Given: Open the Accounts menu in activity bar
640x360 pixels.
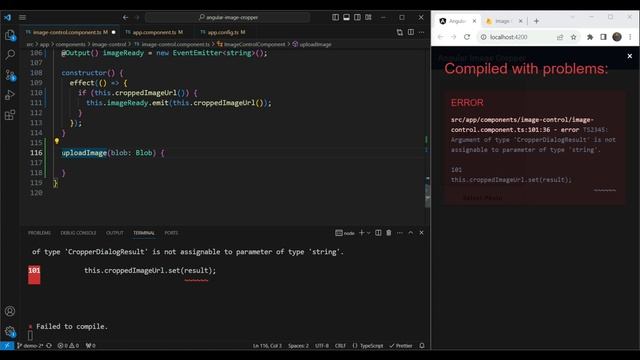Looking at the screenshot, I should click(10, 311).
